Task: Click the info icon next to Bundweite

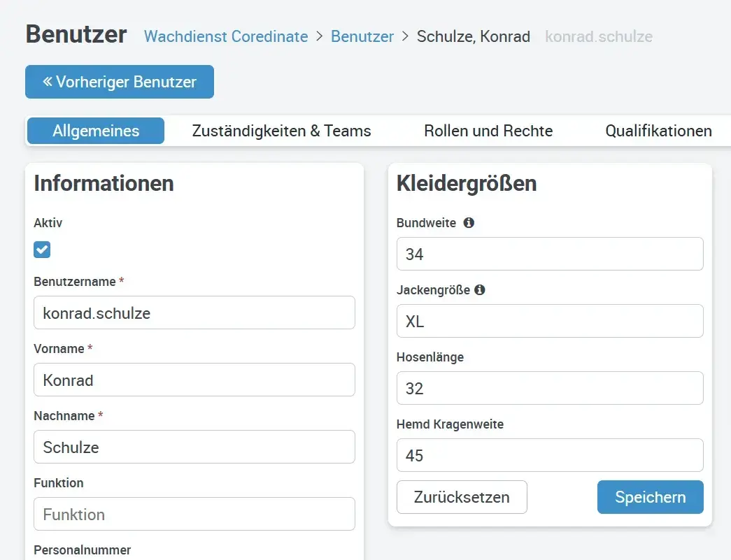Action: [x=469, y=223]
